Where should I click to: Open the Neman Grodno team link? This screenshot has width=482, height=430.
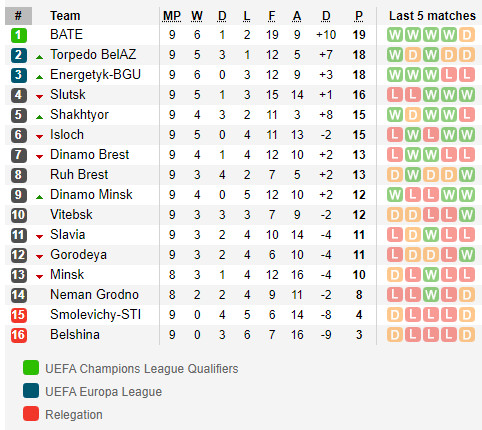94,295
